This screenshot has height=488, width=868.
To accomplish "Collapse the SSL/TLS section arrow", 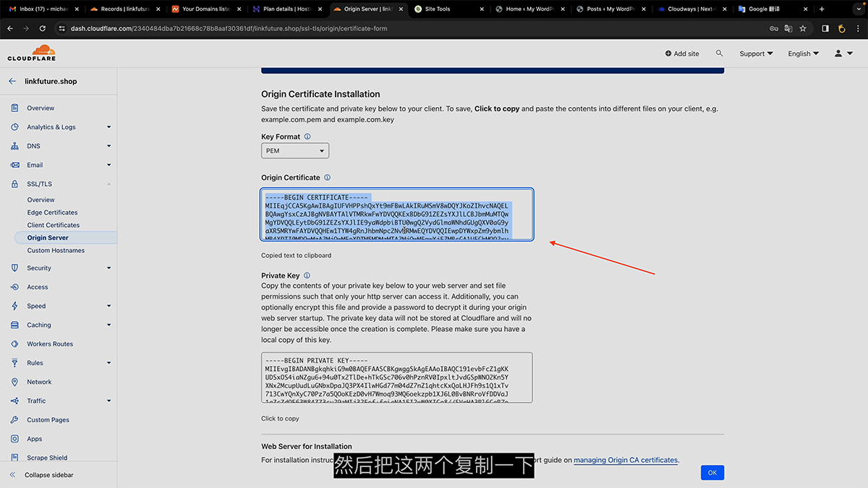I will click(x=109, y=184).
